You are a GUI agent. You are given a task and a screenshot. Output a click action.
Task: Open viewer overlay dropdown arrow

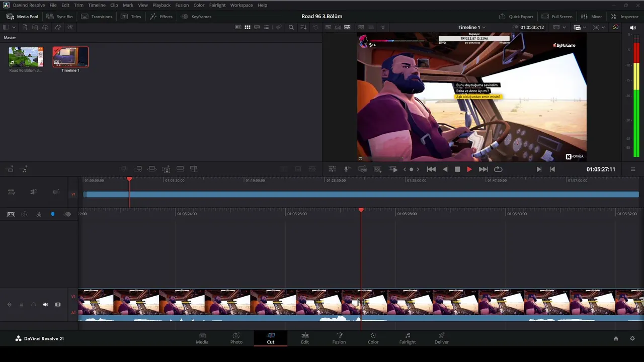point(603,27)
